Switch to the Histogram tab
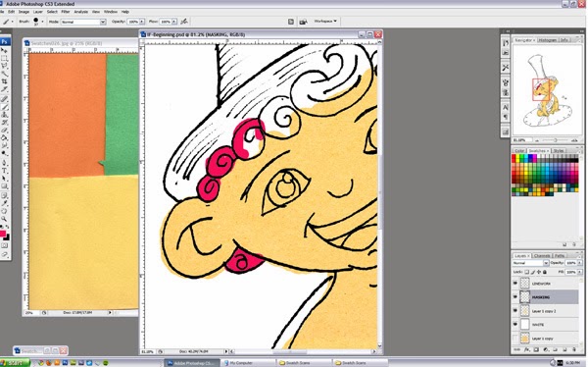The image size is (588, 367). pyautogui.click(x=548, y=40)
